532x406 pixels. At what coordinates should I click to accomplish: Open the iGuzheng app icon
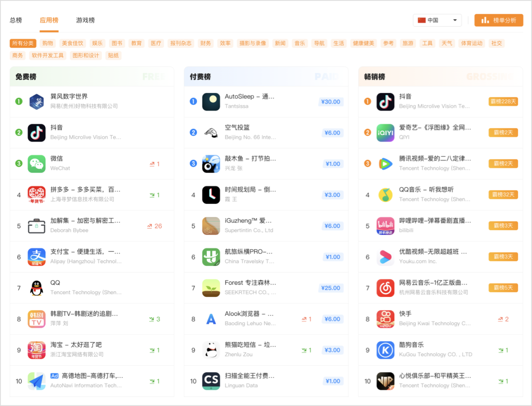coord(211,226)
